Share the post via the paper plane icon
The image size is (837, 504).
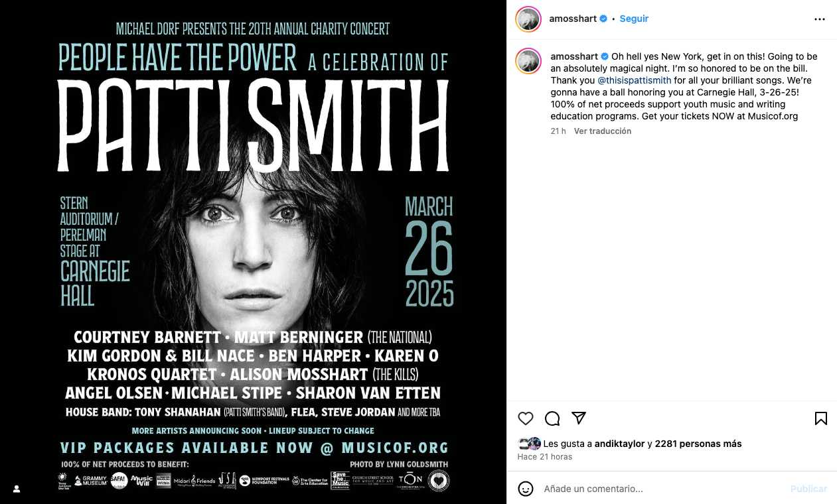(578, 418)
